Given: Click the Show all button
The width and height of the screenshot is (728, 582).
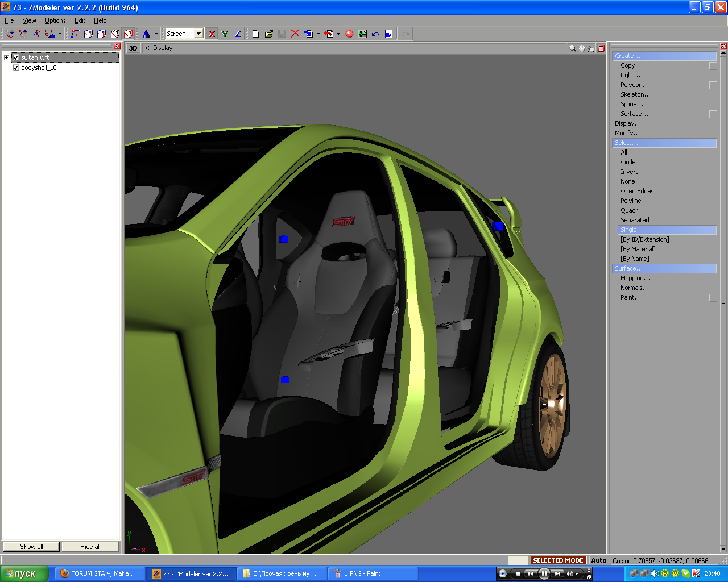Looking at the screenshot, I should pyautogui.click(x=31, y=547).
